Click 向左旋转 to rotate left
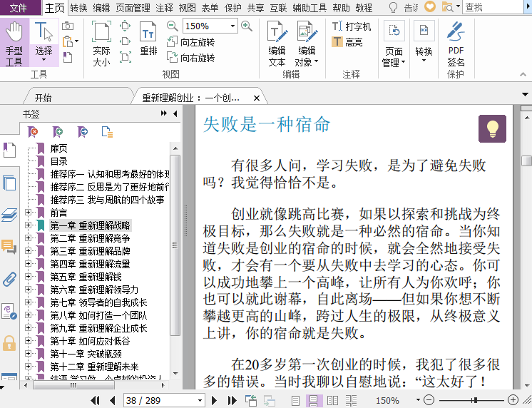532x408 pixels. [x=190, y=42]
